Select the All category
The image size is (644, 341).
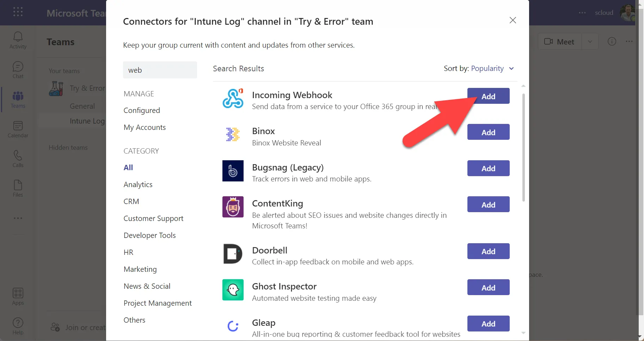point(128,168)
